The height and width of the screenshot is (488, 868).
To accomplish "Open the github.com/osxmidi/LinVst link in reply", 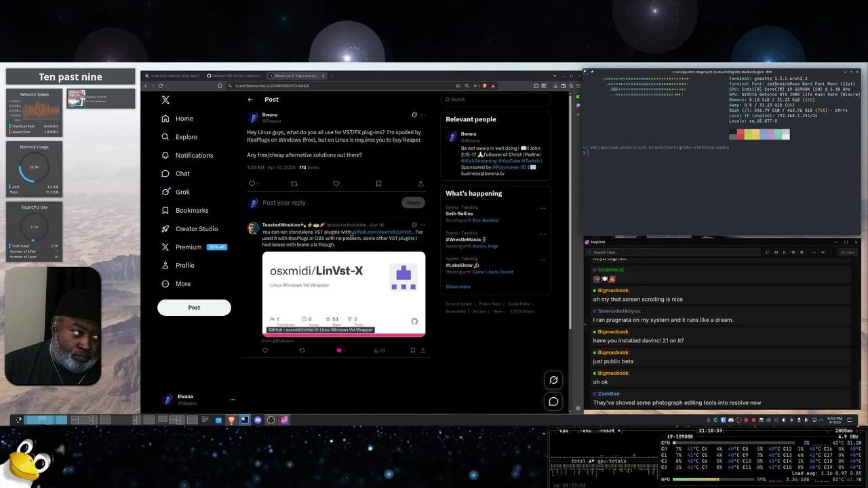I will coord(382,232).
